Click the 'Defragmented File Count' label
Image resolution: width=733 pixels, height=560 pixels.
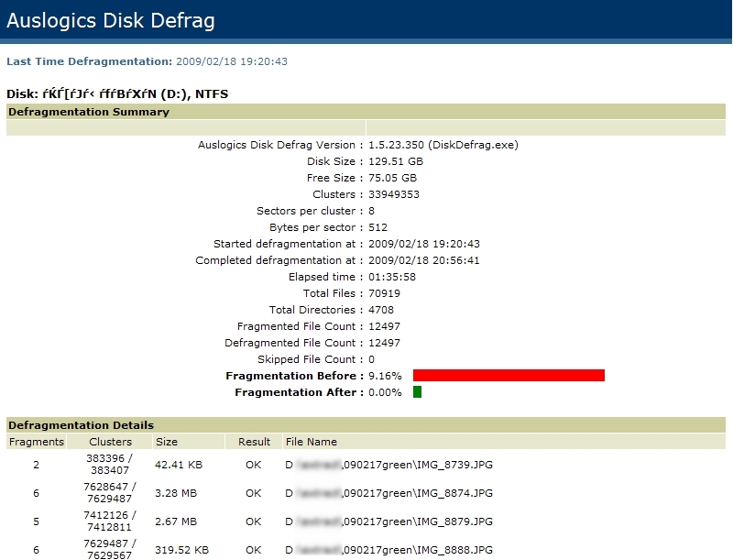(293, 343)
